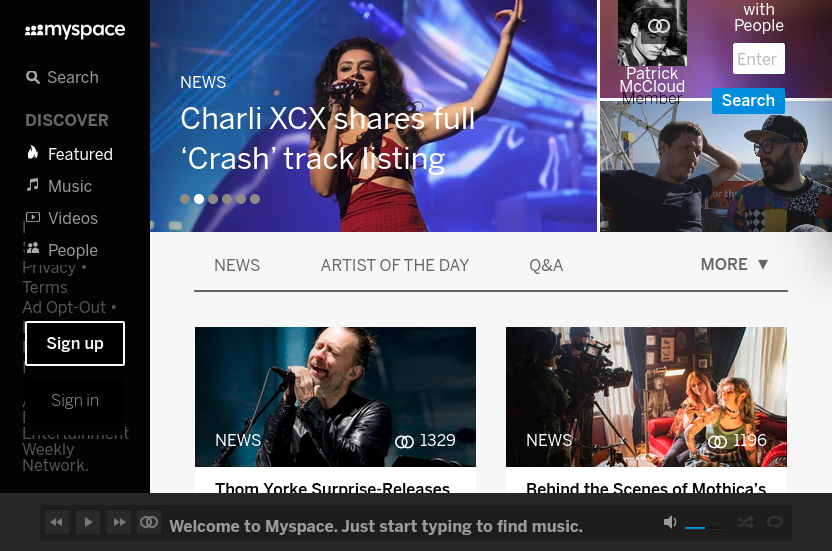
Task: Skip to next track with fast-forward button
Action: (119, 522)
